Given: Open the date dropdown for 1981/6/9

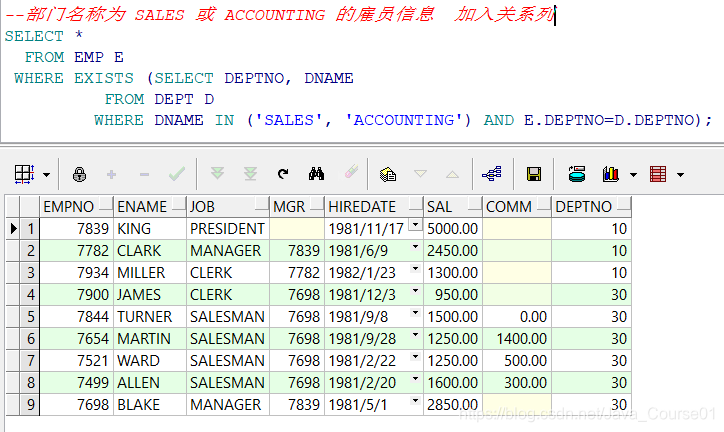Looking at the screenshot, I should pyautogui.click(x=416, y=247).
